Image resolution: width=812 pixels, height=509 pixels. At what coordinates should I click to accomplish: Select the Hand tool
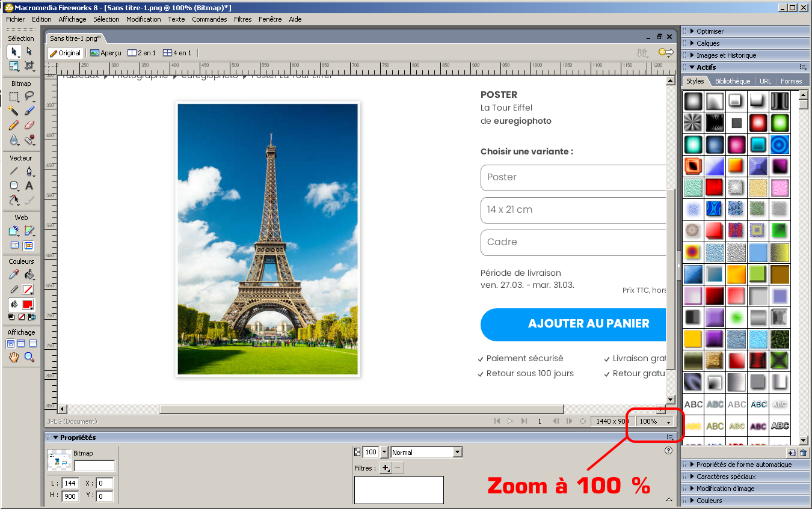pyautogui.click(x=13, y=358)
